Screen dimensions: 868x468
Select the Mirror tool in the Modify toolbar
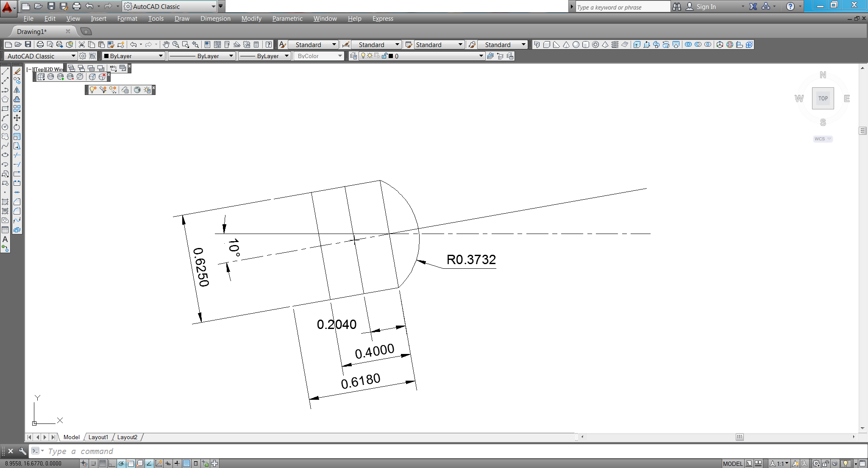pyautogui.click(x=17, y=90)
